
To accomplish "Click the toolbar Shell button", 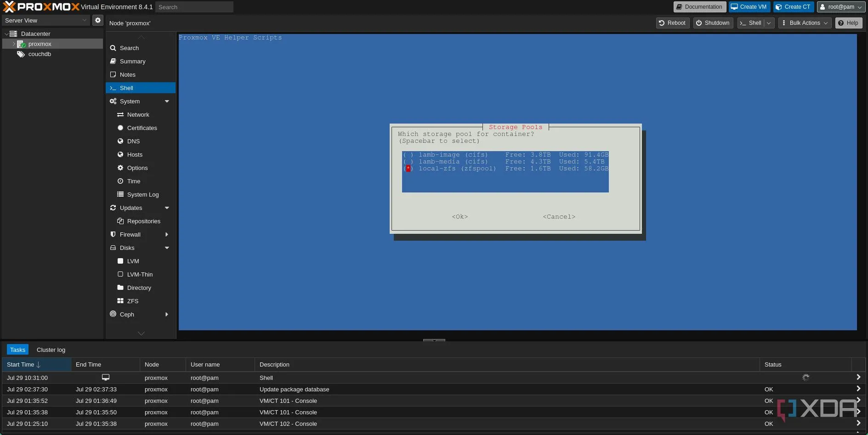I will click(x=751, y=23).
